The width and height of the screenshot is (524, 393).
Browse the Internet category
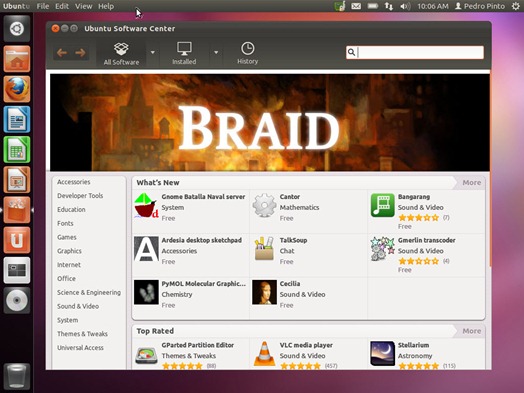pyautogui.click(x=69, y=265)
